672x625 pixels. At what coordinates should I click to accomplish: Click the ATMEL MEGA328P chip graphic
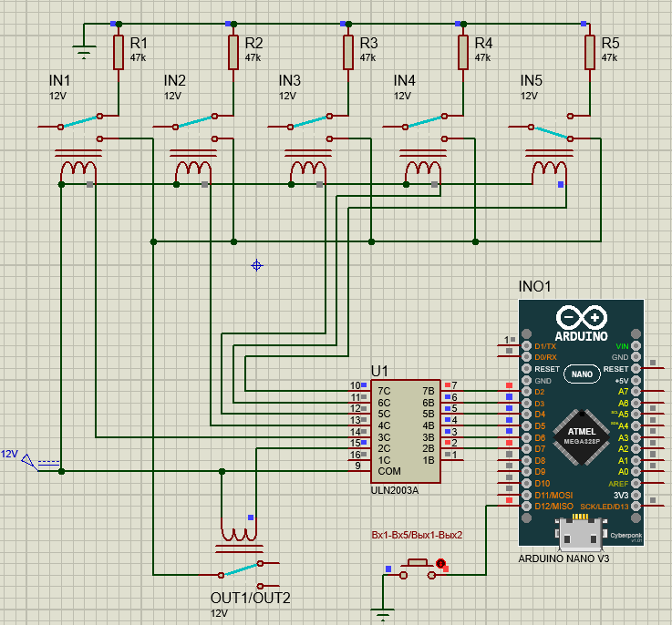(582, 436)
